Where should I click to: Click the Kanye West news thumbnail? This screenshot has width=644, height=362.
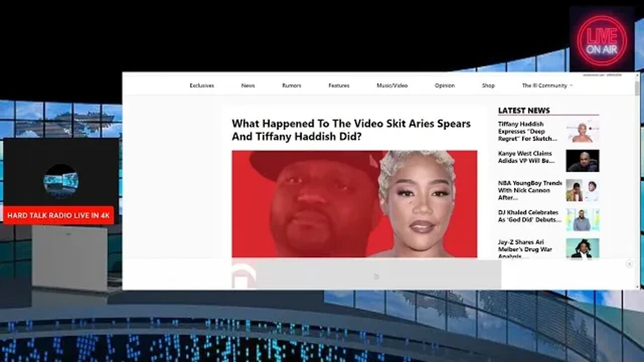tap(583, 161)
